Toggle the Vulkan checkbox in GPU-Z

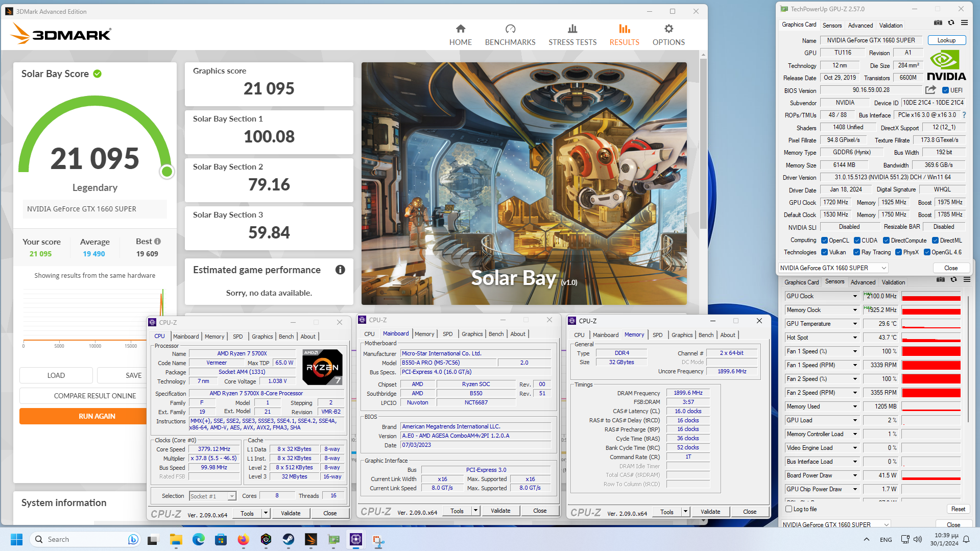point(824,252)
